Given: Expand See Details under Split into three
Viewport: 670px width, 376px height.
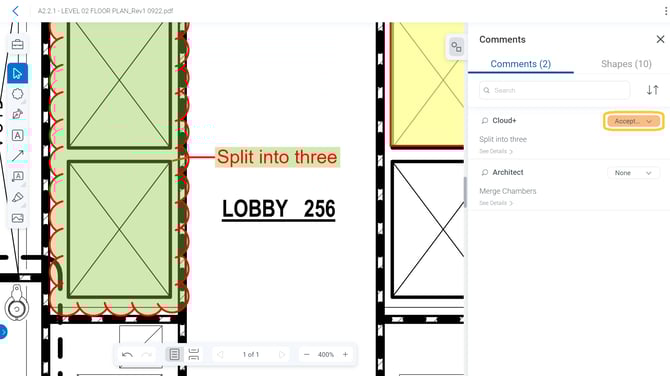Looking at the screenshot, I should (496, 151).
